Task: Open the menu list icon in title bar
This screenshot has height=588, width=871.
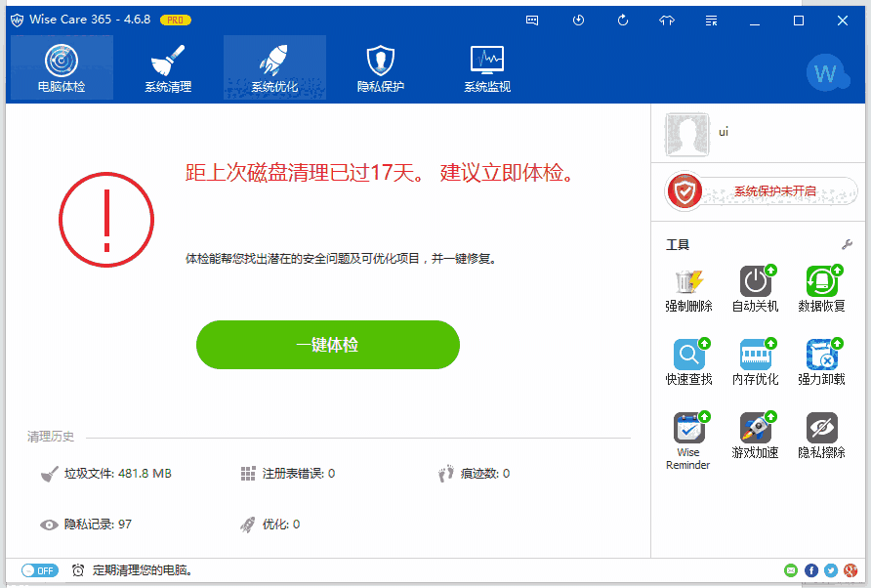Action: 711,21
